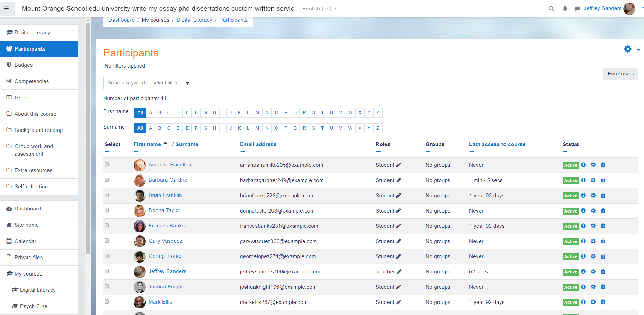View Donna Taylor's enrolment info icon
Screen dimensions: 644x315
[x=583, y=211]
